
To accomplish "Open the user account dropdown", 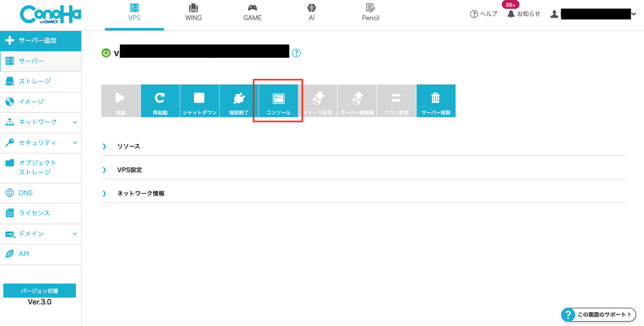I will 633,14.
